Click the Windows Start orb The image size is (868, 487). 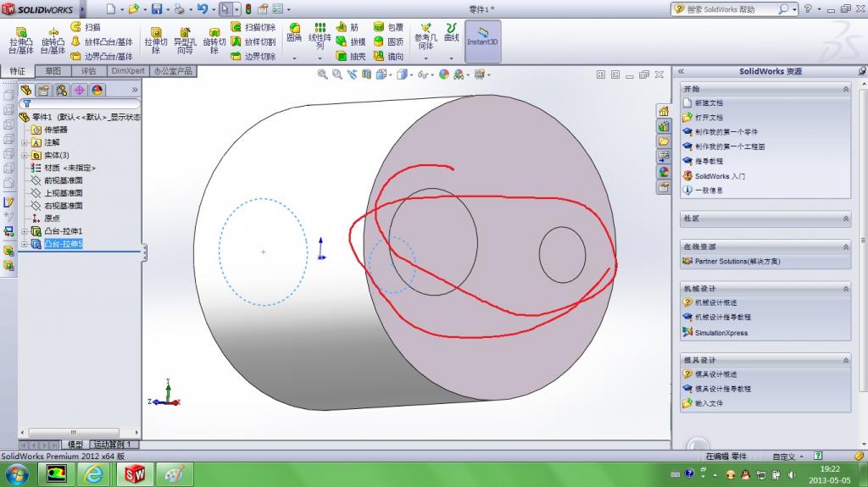[x=16, y=474]
